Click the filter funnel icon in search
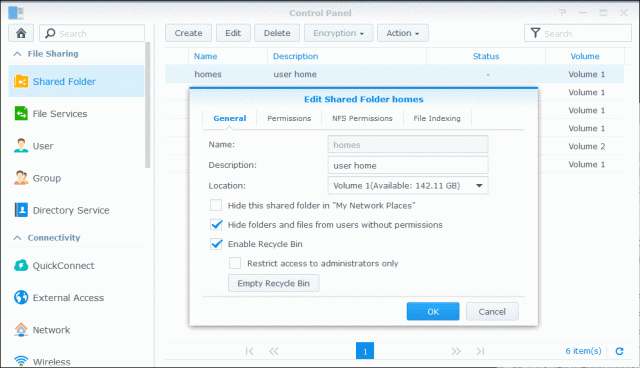Viewport: 640px width, 368px height. tap(535, 33)
